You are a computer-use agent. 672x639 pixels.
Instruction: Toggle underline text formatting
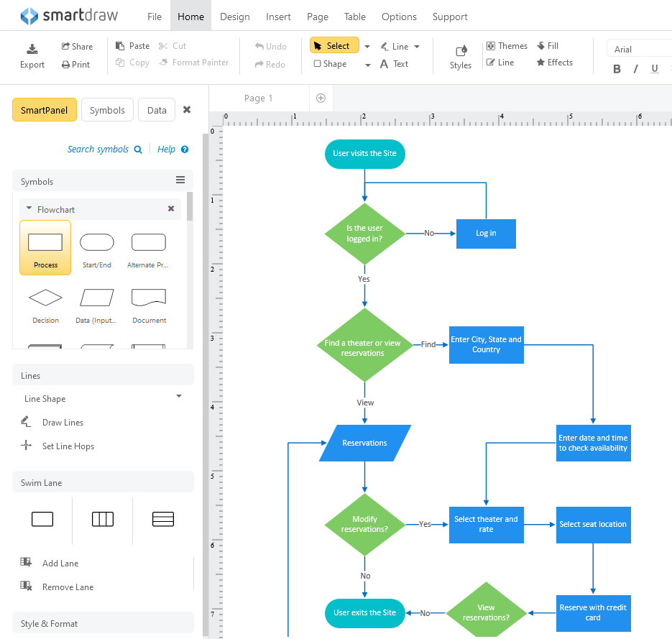[655, 69]
